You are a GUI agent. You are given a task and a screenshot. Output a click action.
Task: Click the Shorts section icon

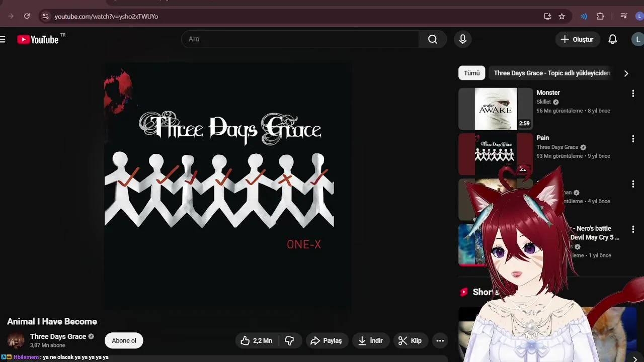(x=464, y=292)
